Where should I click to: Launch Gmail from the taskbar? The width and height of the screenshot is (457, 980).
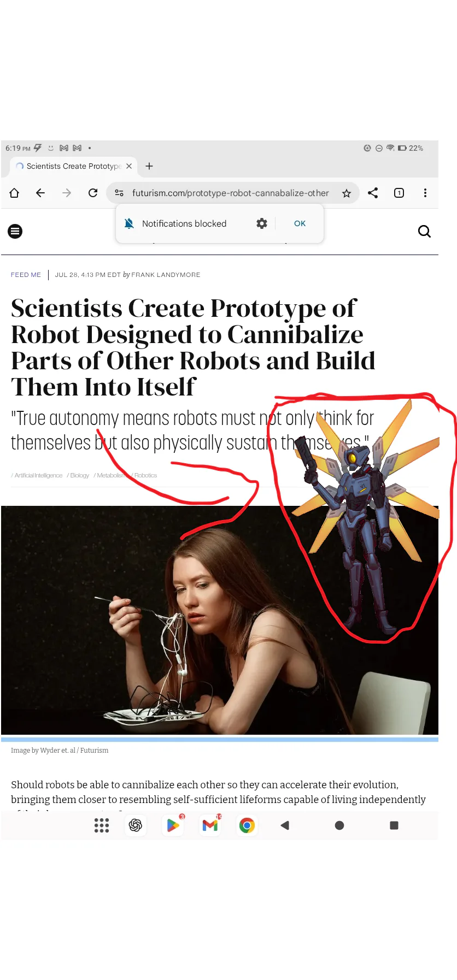click(210, 825)
